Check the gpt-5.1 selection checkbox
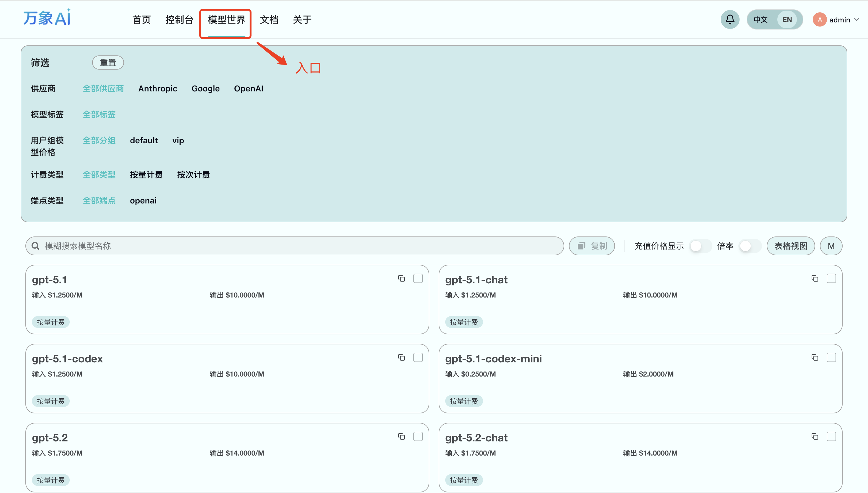 tap(418, 278)
